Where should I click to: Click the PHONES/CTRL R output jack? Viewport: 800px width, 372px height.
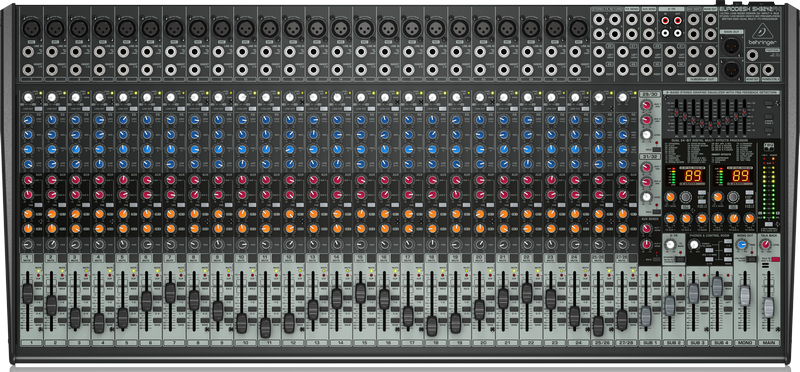768,69
